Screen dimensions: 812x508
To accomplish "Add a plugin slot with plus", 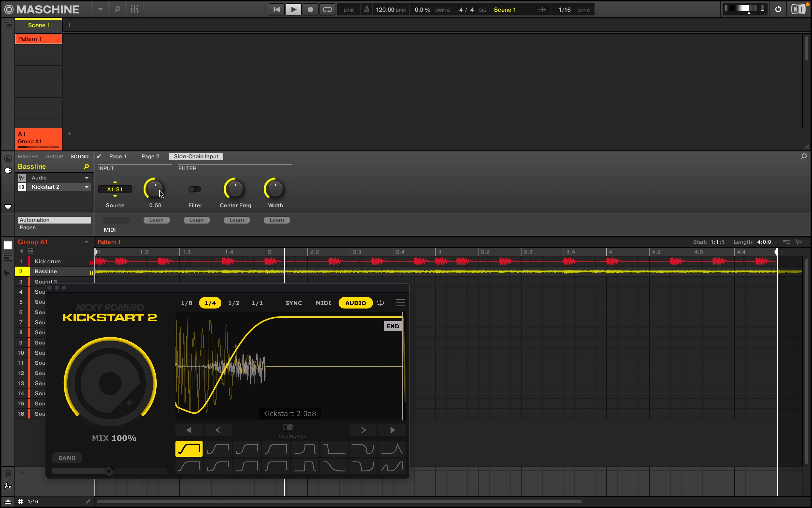I will pos(22,196).
